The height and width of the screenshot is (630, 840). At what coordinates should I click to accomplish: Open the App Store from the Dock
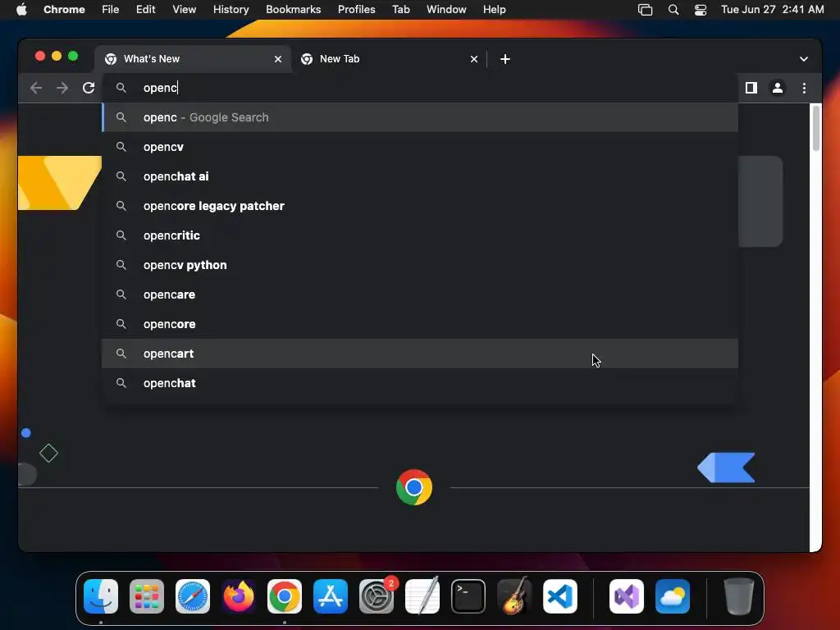pos(331,596)
